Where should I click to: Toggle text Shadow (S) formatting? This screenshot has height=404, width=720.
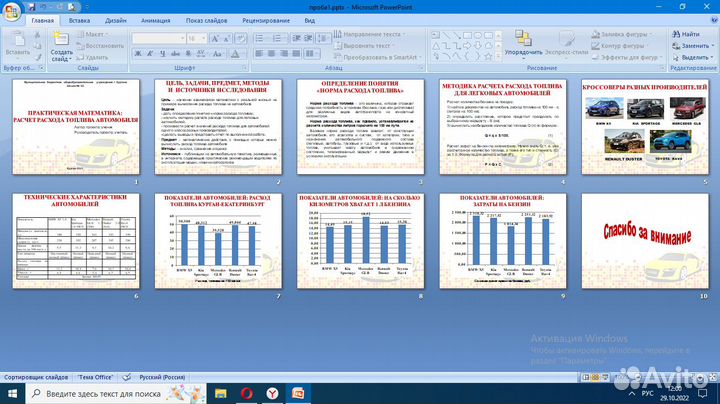tap(188, 54)
